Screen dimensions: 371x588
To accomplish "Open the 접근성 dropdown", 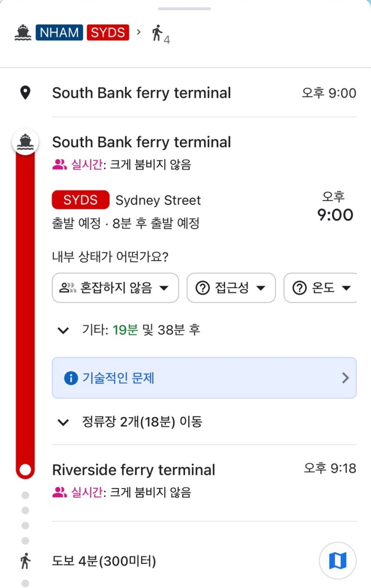I will point(231,288).
